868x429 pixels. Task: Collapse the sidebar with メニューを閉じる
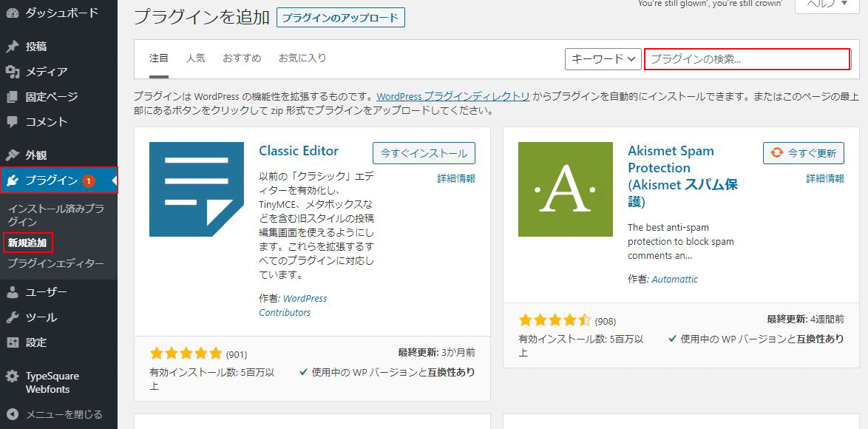[55, 414]
